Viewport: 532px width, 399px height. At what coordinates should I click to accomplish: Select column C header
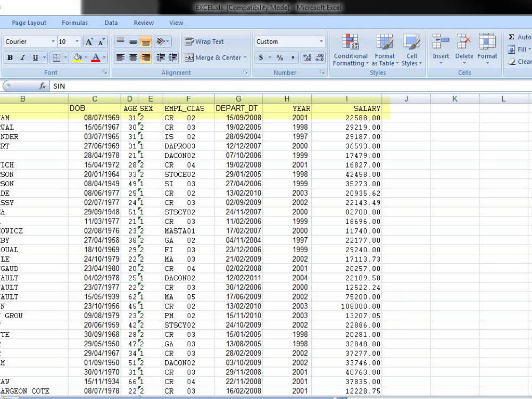[x=95, y=99]
